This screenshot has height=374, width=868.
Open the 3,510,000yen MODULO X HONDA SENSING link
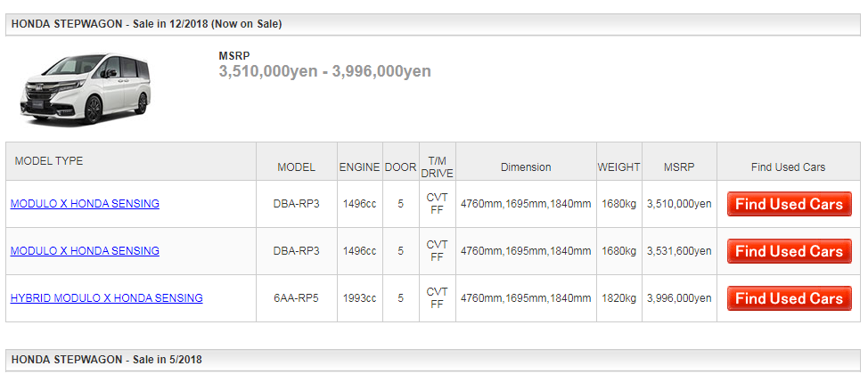(x=85, y=204)
